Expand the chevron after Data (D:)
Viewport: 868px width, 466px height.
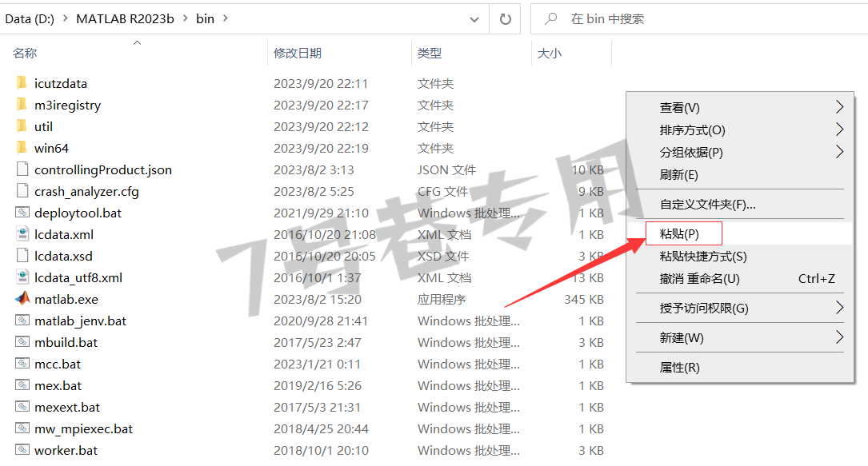tap(66, 19)
